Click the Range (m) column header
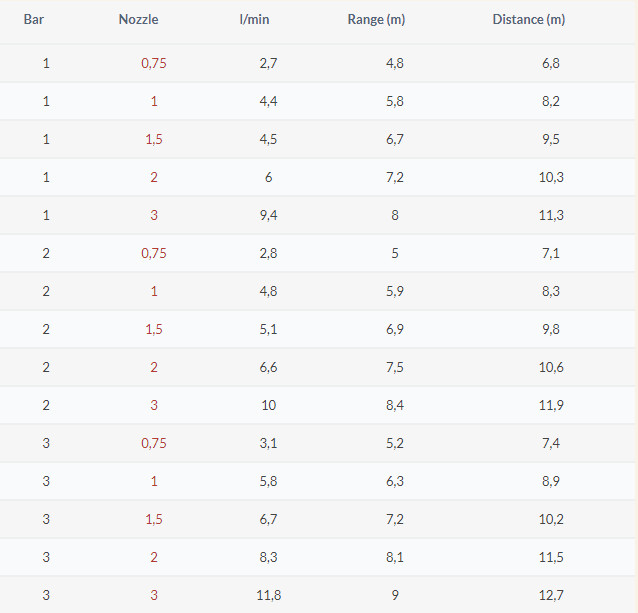638x613 pixels. pyautogui.click(x=376, y=20)
